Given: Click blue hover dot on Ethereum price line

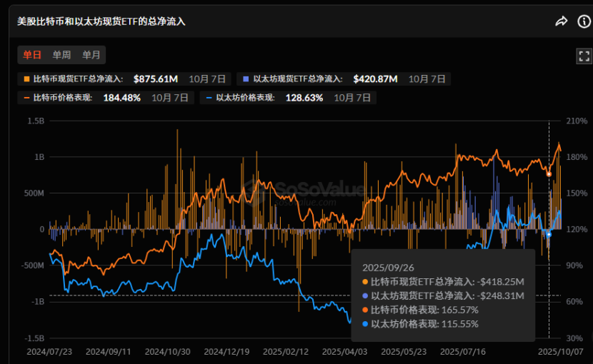Looking at the screenshot, I should point(549,234).
